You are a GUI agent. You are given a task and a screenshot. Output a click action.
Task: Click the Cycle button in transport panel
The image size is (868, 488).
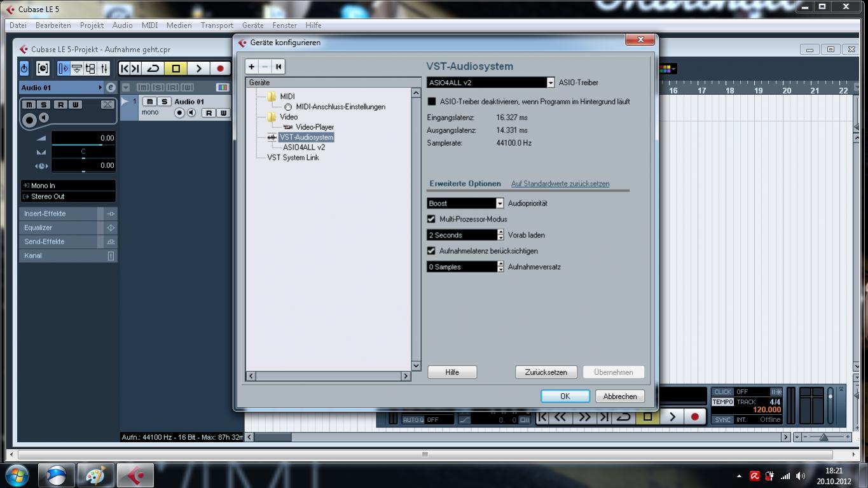624,417
